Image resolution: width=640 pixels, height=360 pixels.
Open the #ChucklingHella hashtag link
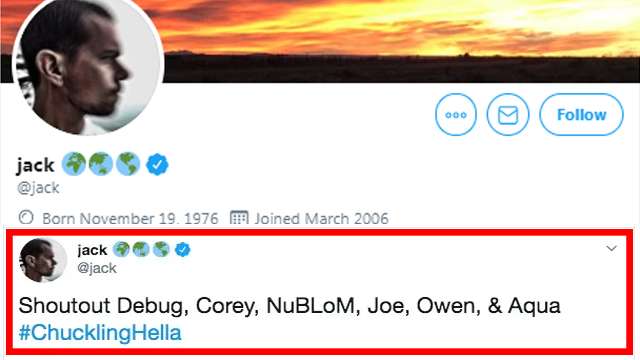(100, 332)
